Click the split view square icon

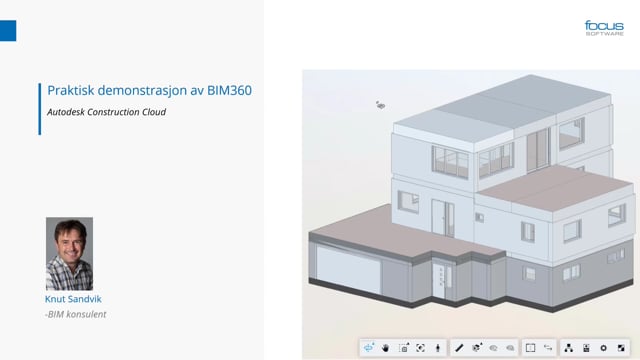point(531,348)
